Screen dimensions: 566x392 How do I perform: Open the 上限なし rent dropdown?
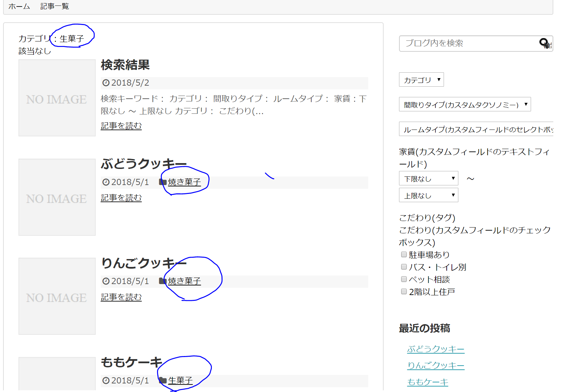(x=429, y=195)
